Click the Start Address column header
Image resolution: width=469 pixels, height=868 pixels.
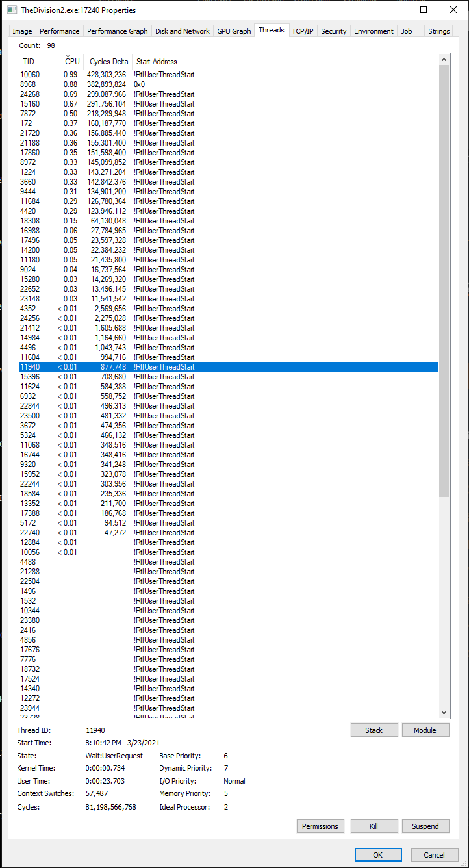[157, 62]
